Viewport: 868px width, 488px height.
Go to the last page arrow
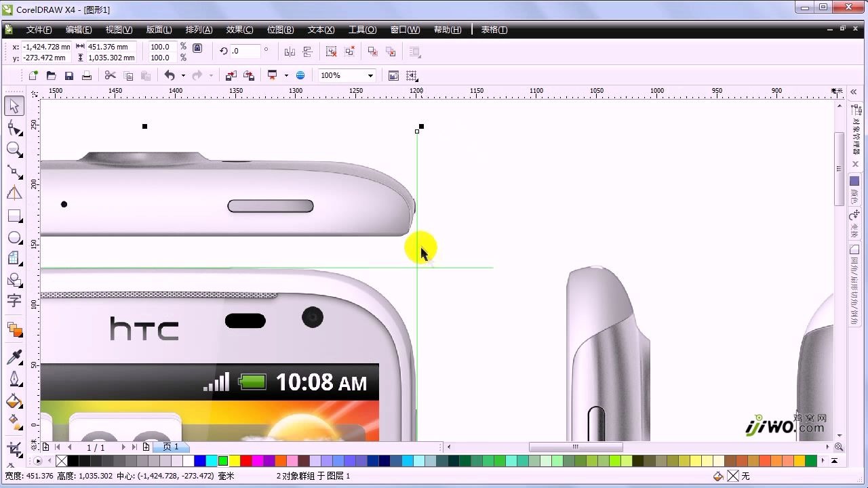[135, 447]
